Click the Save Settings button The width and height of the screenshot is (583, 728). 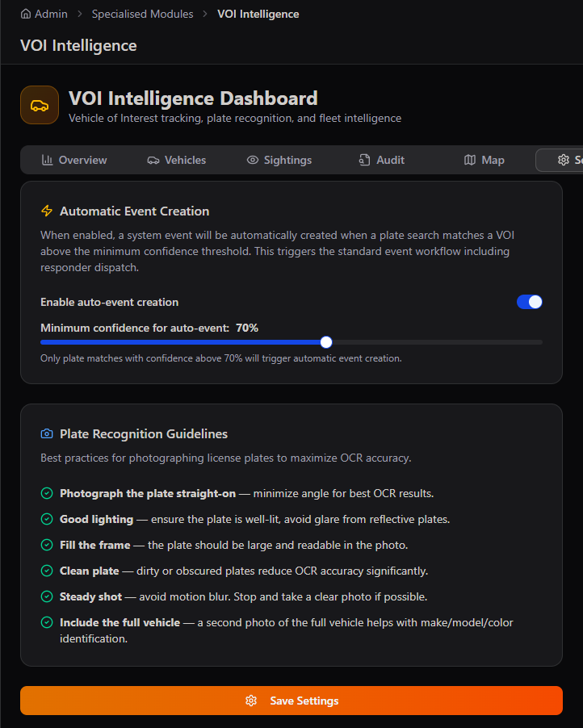point(291,700)
